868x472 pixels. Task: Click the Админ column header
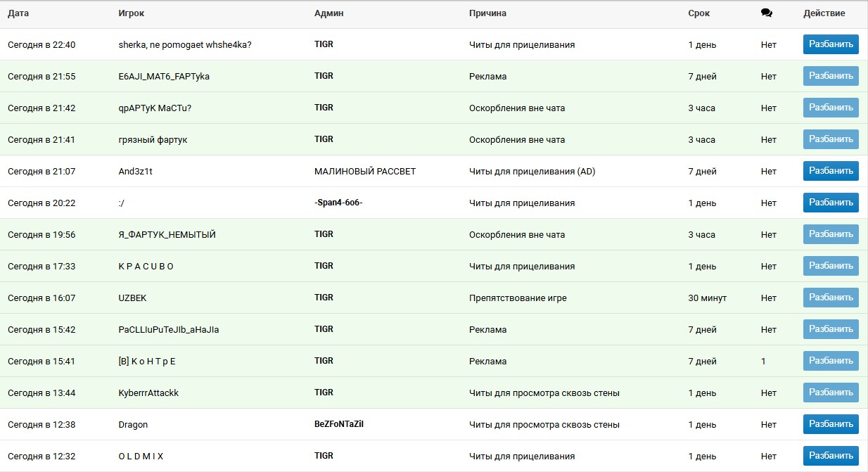tap(328, 13)
